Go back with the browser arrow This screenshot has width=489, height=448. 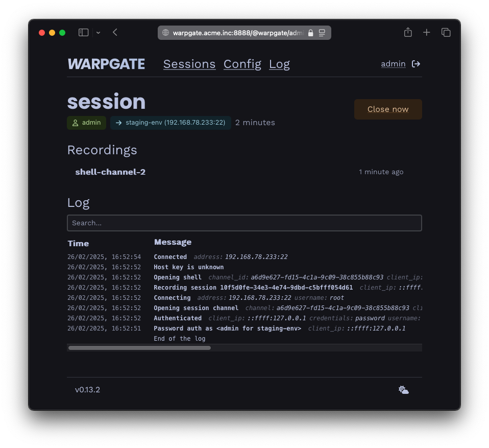(115, 33)
